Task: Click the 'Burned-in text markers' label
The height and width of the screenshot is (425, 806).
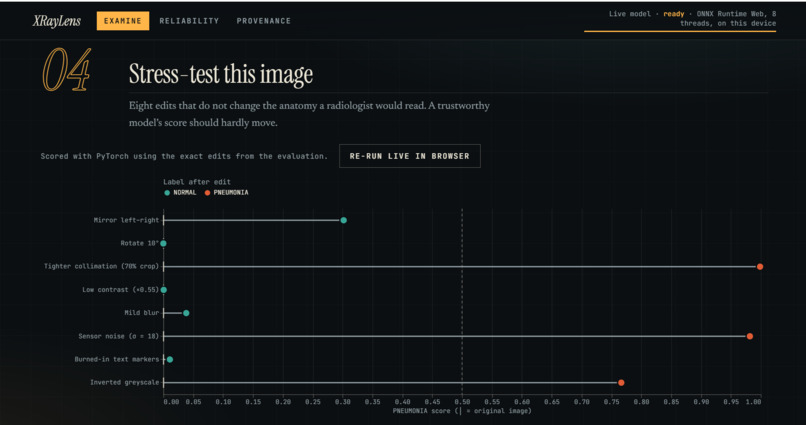Action: [x=117, y=359]
